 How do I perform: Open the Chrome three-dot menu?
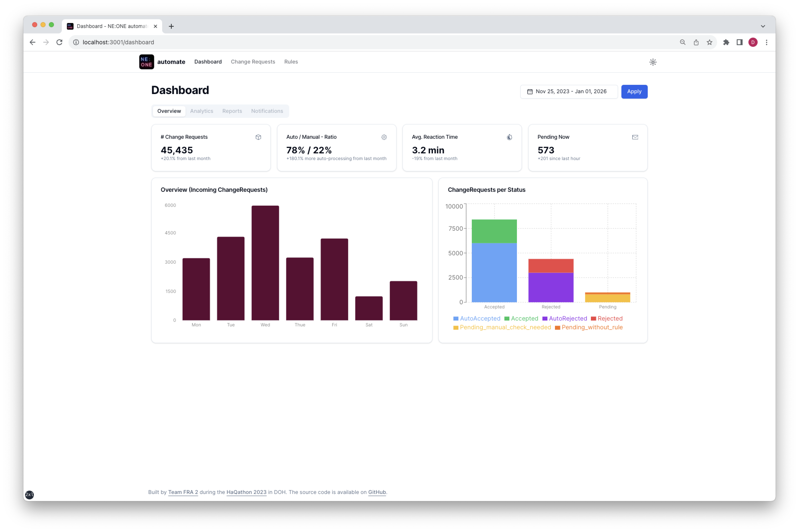(766, 42)
